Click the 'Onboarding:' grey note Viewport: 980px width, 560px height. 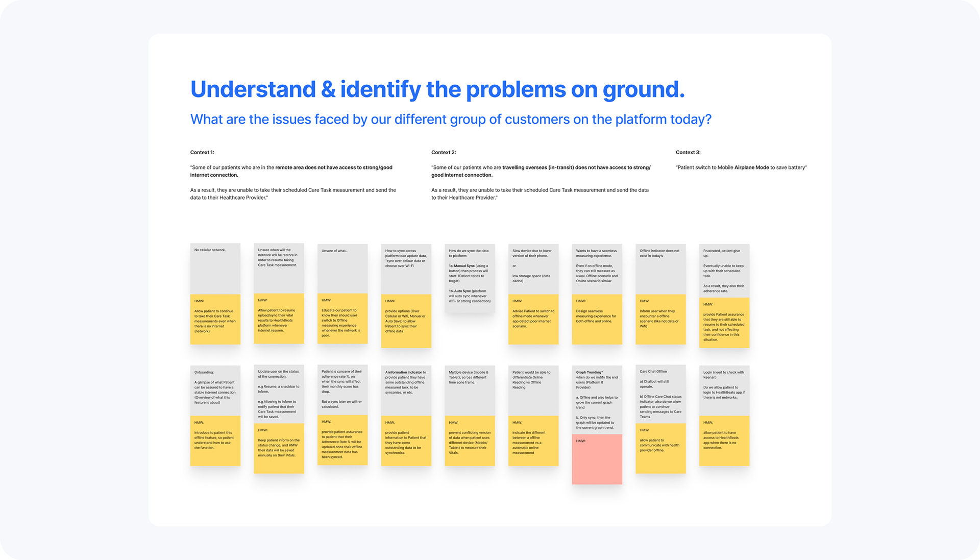point(215,390)
